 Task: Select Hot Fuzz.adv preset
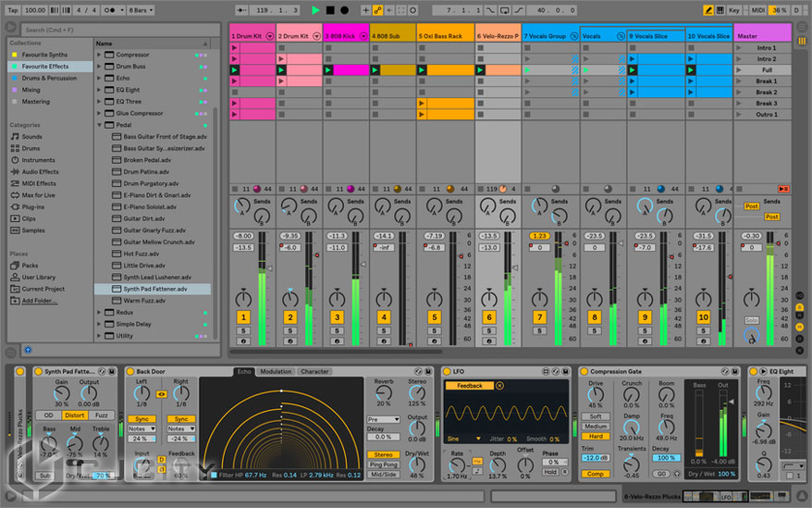coord(141,254)
